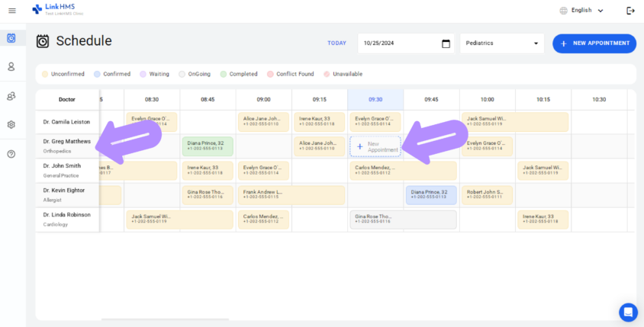Open the staff group sidebar icon
644x327 pixels.
[11, 96]
